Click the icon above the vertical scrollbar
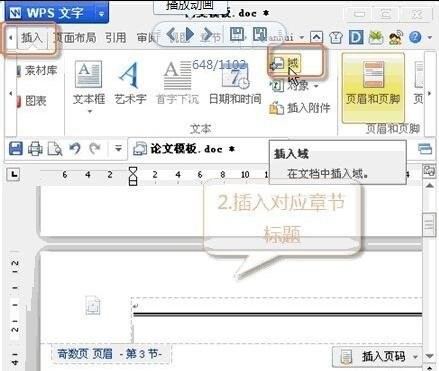This screenshot has height=371, width=439. [429, 171]
